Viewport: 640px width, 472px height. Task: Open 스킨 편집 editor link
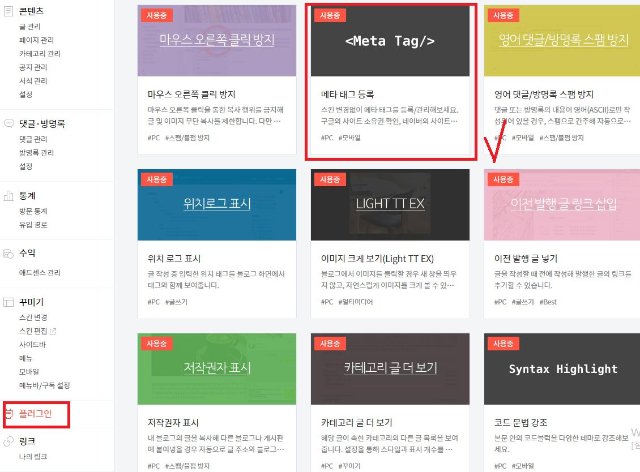click(33, 331)
